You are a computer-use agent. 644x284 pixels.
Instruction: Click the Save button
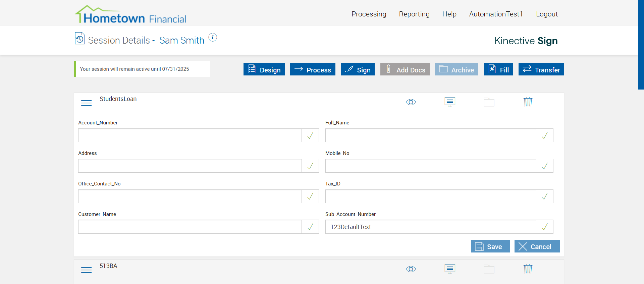pos(490,246)
